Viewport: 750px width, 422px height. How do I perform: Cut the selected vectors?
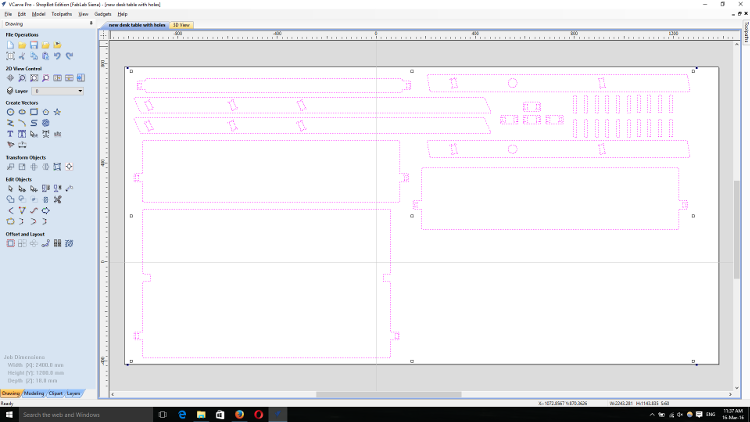22,56
